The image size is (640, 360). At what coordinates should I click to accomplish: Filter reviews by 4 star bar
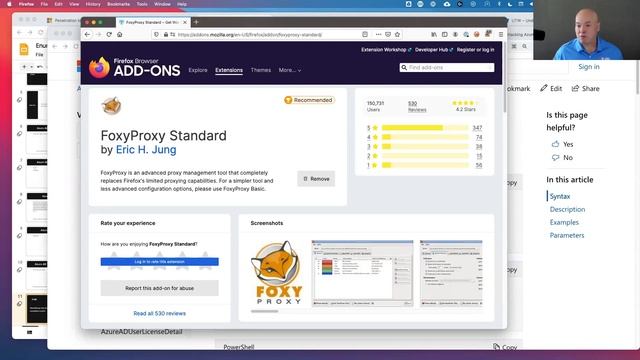tap(424, 137)
